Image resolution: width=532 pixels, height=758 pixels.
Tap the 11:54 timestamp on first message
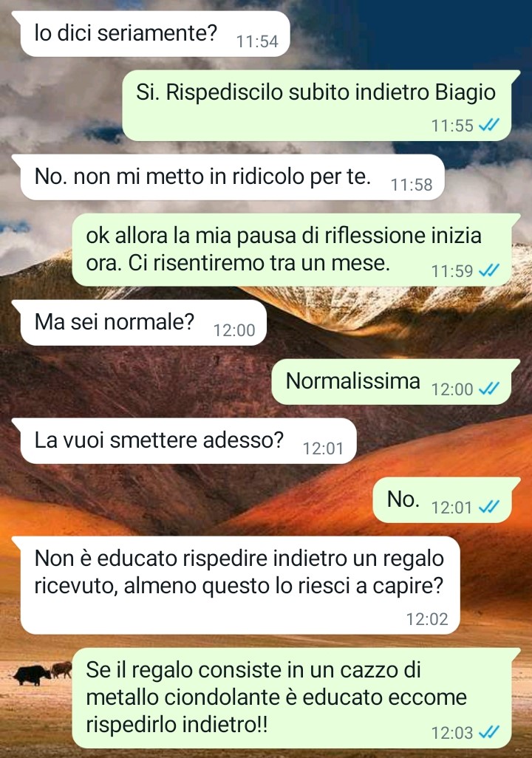tap(257, 41)
